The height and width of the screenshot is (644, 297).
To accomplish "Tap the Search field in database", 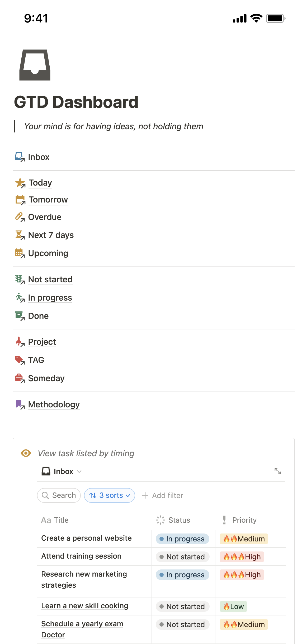I will point(59,495).
